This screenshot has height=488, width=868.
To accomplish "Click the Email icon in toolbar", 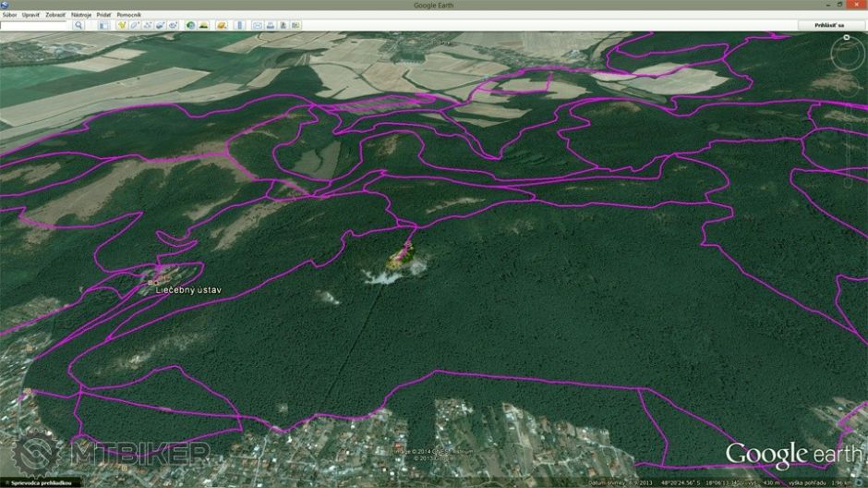I will click(x=258, y=25).
